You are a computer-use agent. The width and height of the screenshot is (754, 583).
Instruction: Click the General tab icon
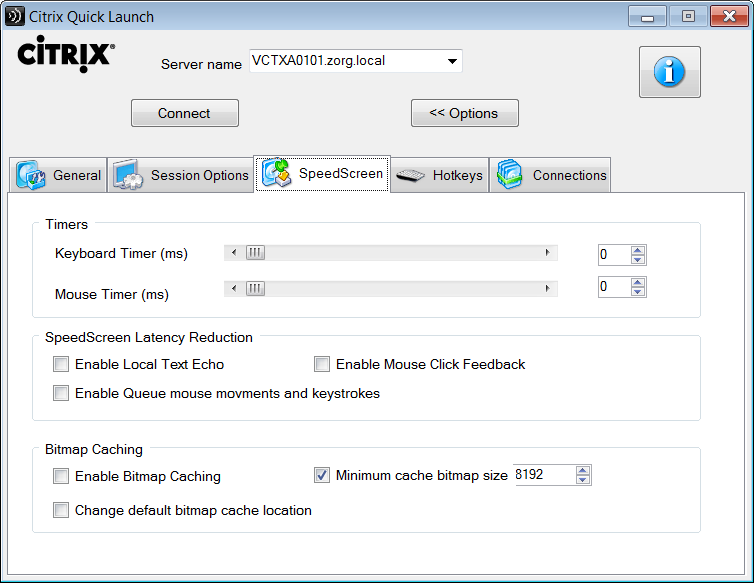pyautogui.click(x=30, y=175)
